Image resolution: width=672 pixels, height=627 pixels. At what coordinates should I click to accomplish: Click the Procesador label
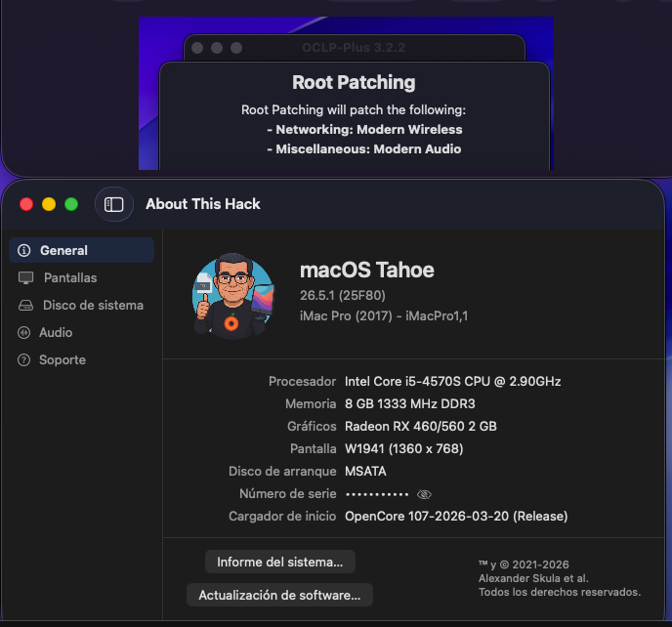(302, 382)
